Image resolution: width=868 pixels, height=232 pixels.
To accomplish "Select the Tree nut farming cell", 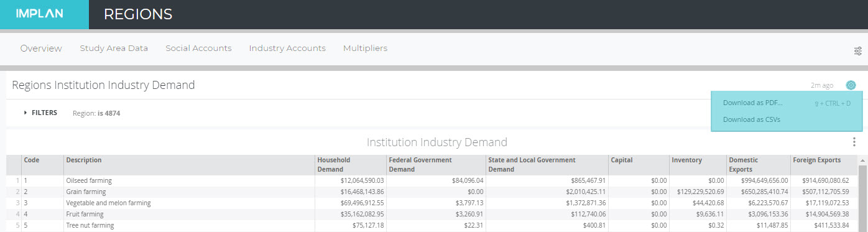I will pyautogui.click(x=90, y=225).
